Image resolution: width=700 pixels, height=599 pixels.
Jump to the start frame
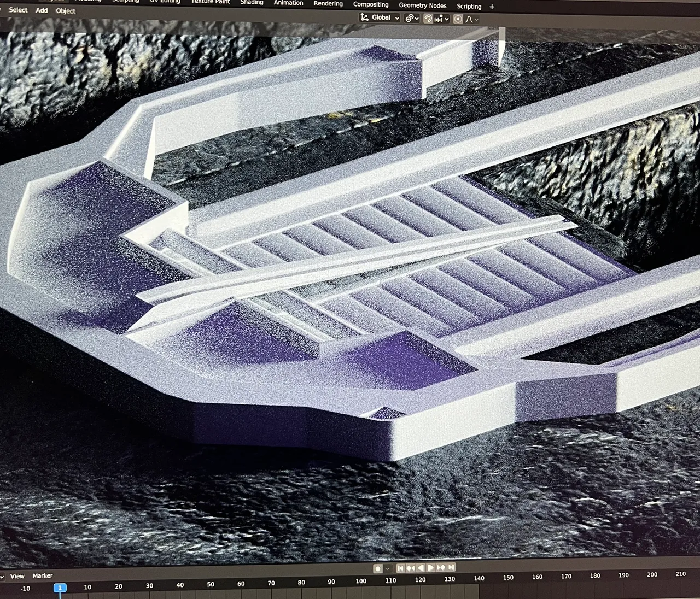401,568
